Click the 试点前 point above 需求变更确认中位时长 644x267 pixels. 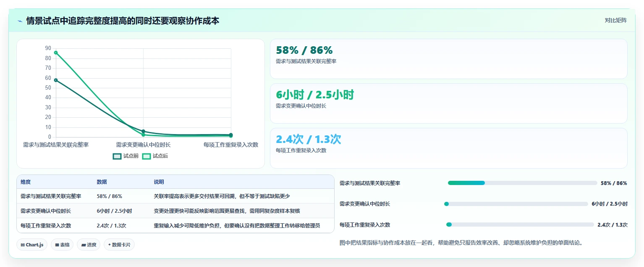click(x=143, y=131)
